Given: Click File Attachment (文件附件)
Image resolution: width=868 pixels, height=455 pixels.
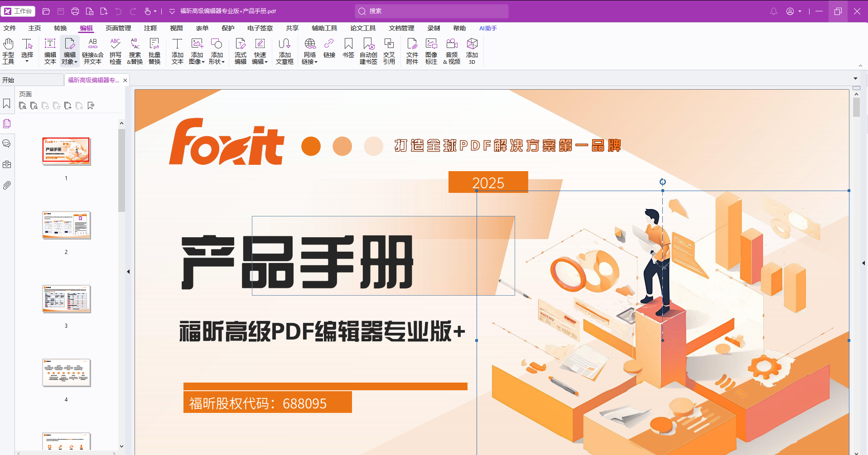Looking at the screenshot, I should (x=412, y=51).
